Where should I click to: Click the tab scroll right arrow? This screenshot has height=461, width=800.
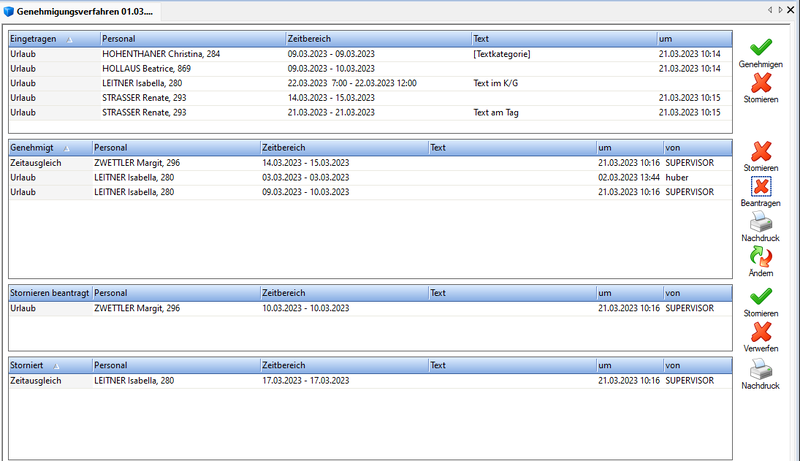[779, 9]
